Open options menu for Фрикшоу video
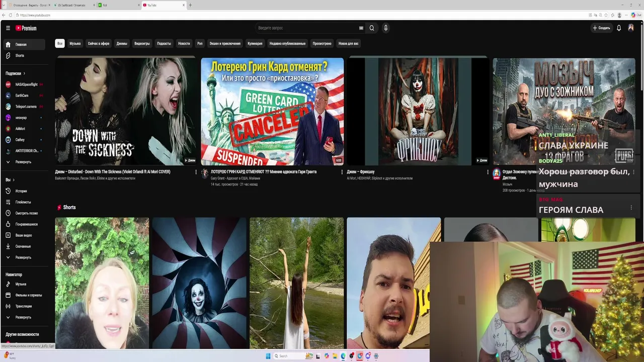 click(x=488, y=172)
